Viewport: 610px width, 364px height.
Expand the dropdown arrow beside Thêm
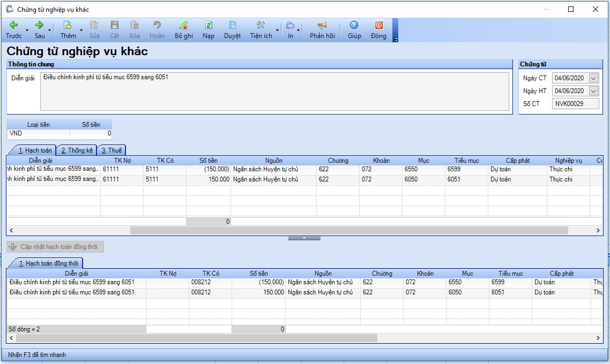point(81,30)
